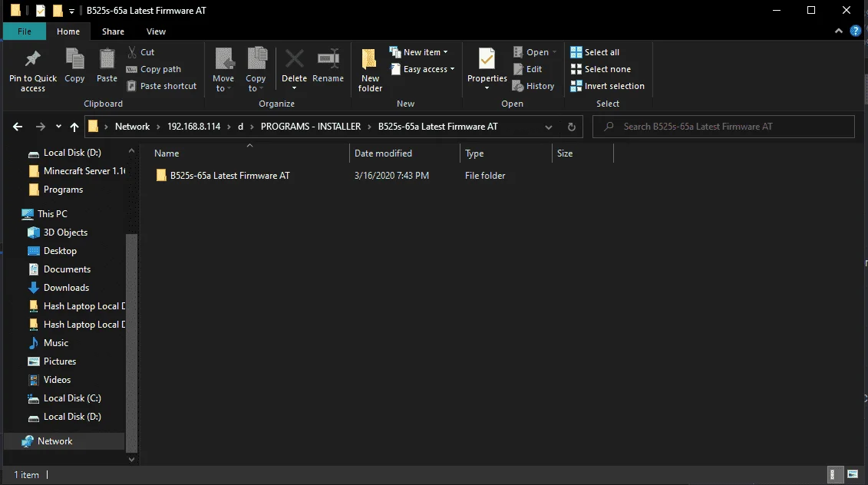
Task: Select Cut in Clipboard group
Action: 141,52
